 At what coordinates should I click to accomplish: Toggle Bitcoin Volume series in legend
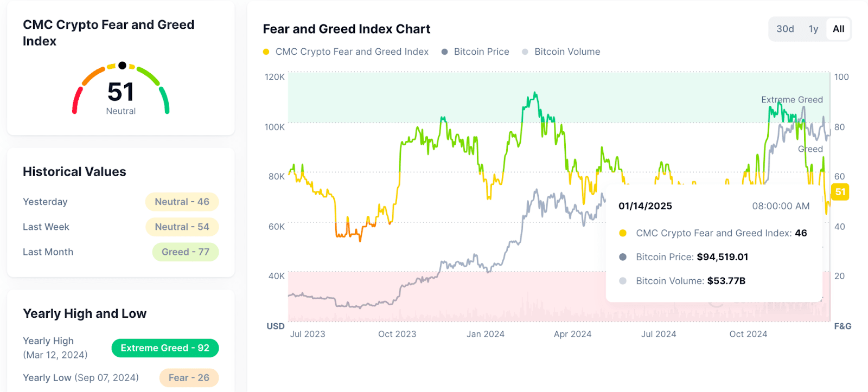tap(567, 52)
